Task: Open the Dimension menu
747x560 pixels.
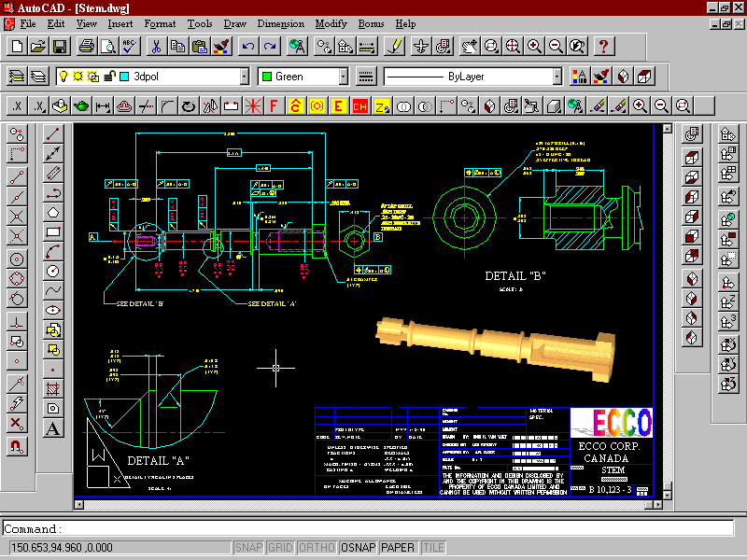Action: 280,23
